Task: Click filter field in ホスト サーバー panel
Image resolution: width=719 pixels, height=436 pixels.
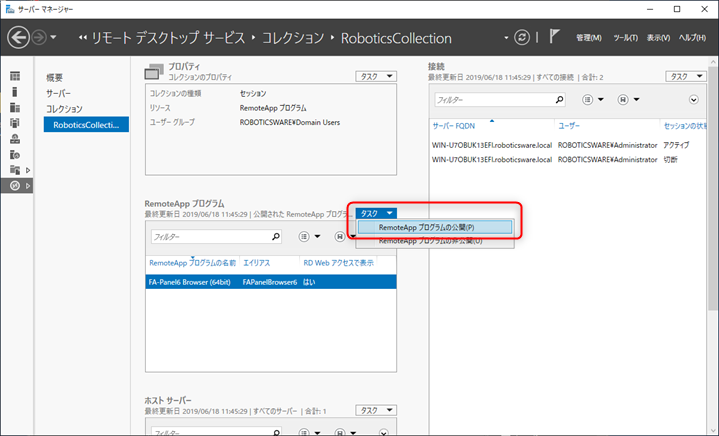Action: [x=211, y=431]
